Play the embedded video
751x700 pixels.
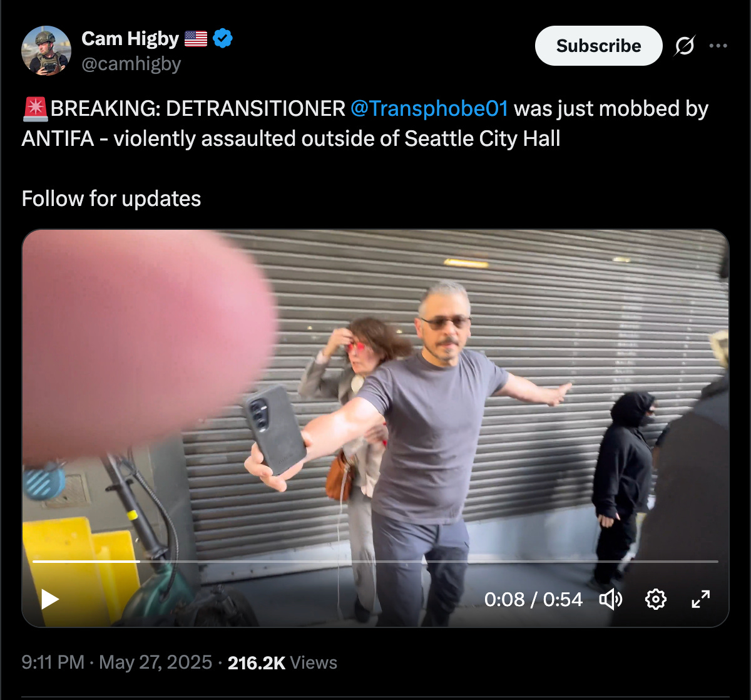point(50,599)
